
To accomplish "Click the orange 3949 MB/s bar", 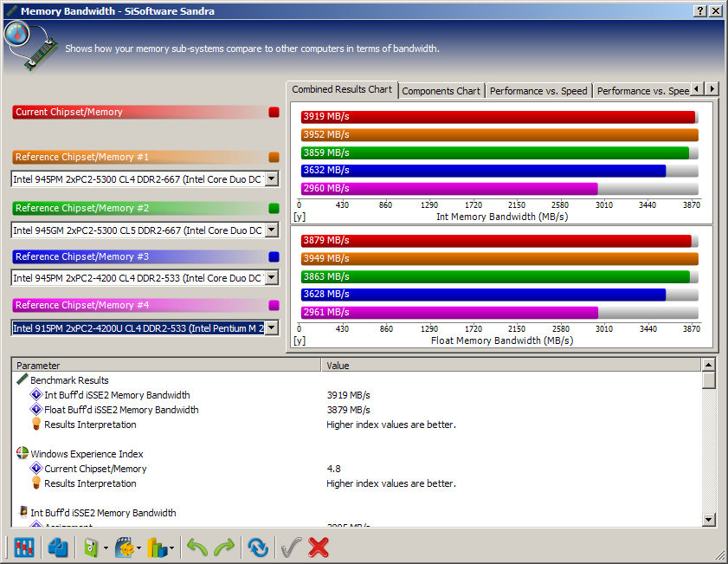I will (499, 259).
